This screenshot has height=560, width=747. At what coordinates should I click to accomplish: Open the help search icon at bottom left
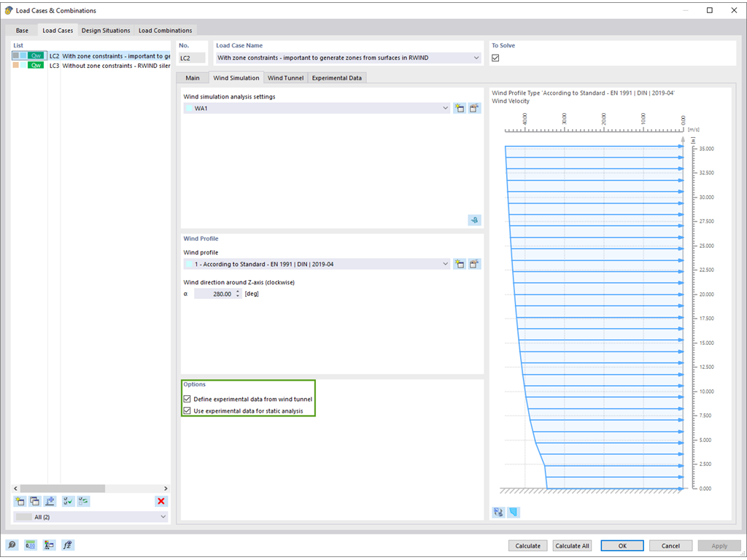(x=12, y=545)
